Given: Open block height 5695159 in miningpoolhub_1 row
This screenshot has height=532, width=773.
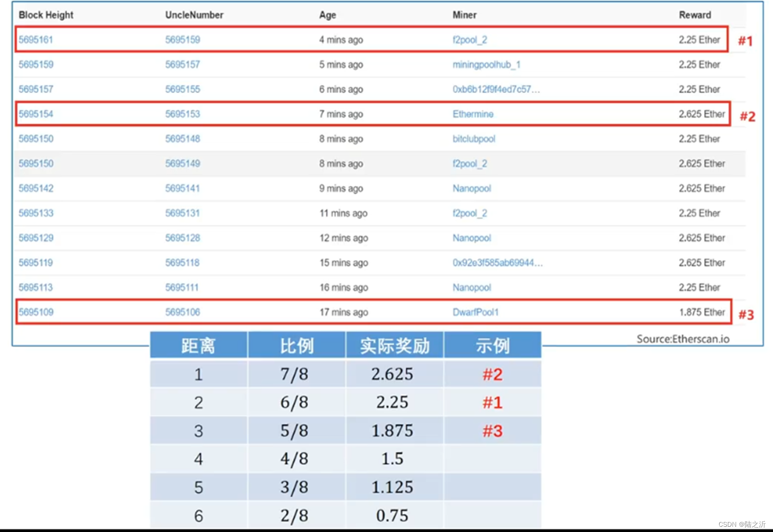Looking at the screenshot, I should (36, 64).
